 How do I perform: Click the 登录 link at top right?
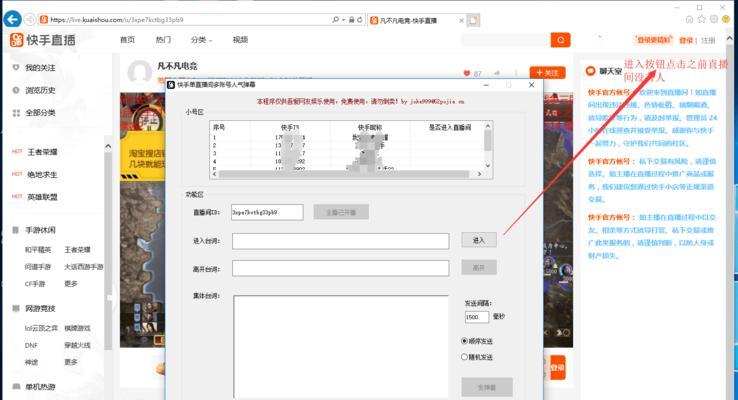click(x=686, y=40)
